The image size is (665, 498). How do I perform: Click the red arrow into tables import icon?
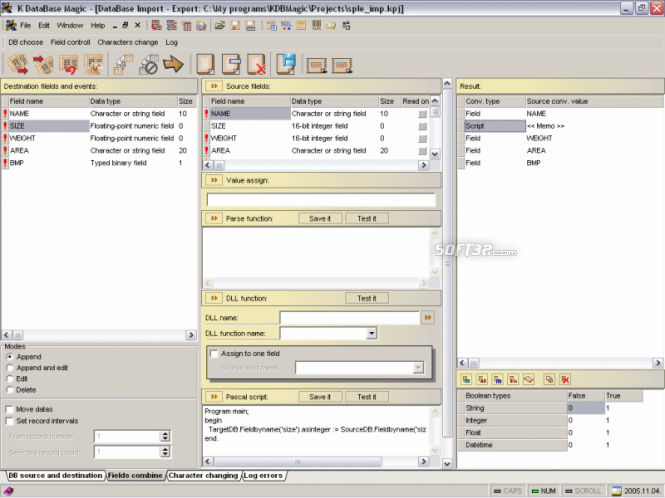44,64
